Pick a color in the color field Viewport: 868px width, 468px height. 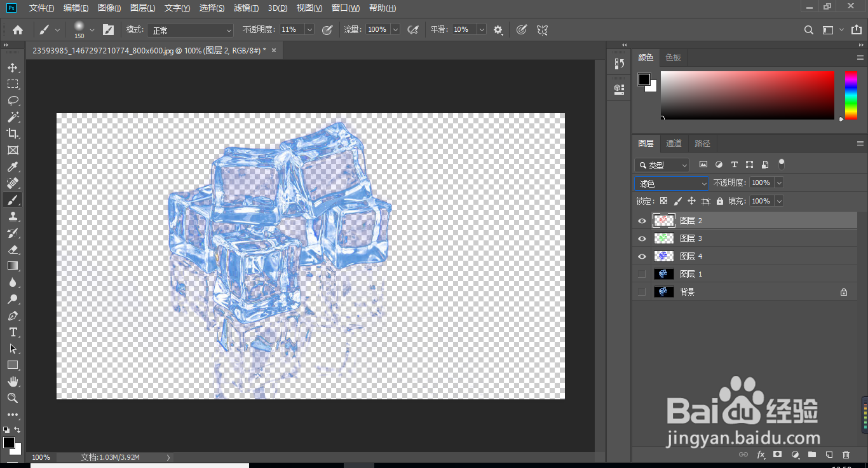(747, 95)
